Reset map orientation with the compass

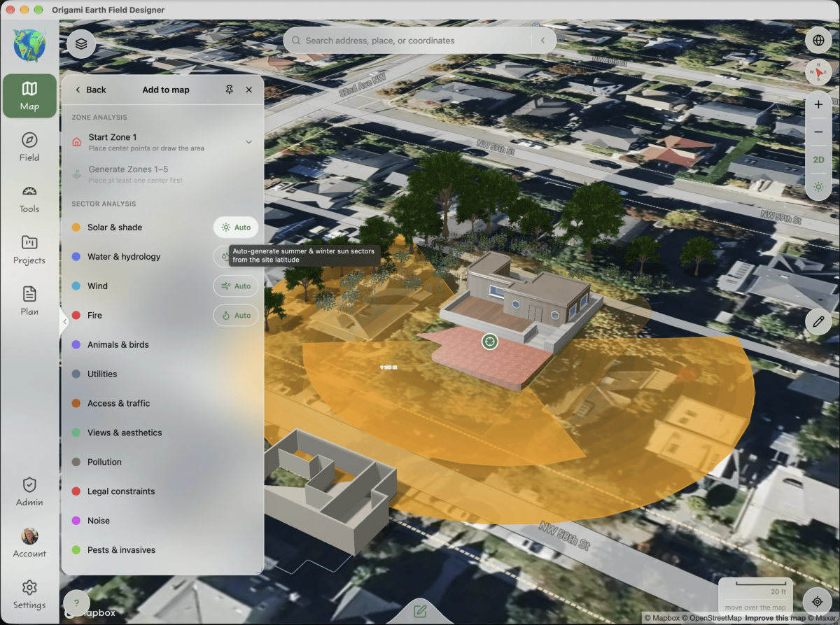click(x=818, y=73)
